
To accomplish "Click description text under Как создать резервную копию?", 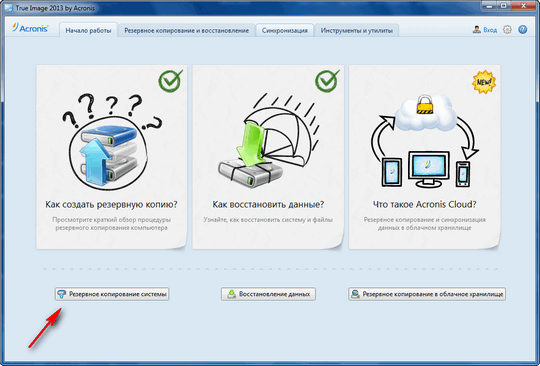I will click(x=111, y=223).
